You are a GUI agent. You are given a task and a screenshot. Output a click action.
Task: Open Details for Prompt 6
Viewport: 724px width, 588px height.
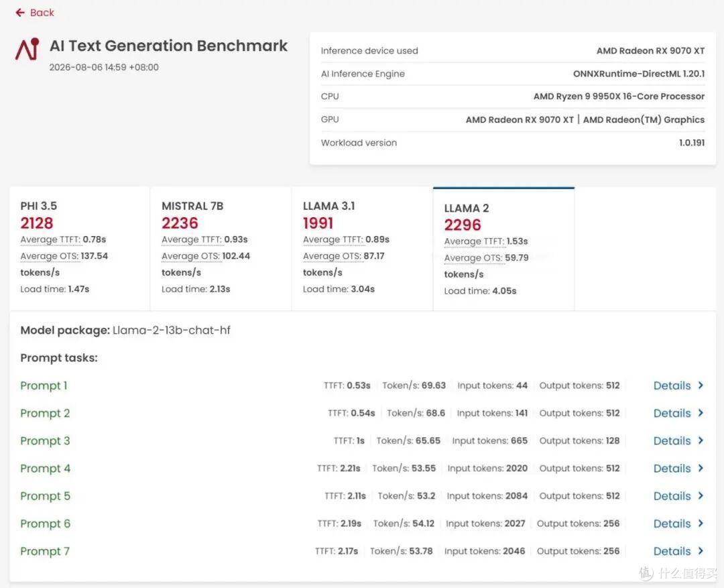[672, 524]
